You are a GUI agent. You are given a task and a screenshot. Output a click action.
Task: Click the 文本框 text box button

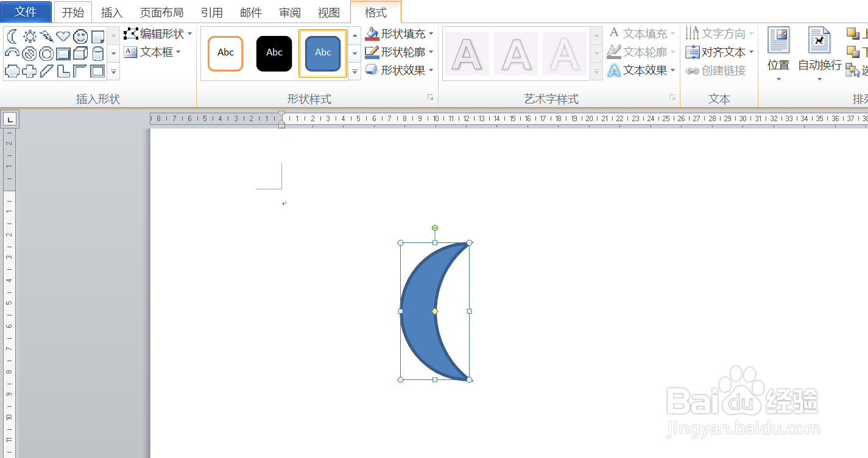coord(154,52)
